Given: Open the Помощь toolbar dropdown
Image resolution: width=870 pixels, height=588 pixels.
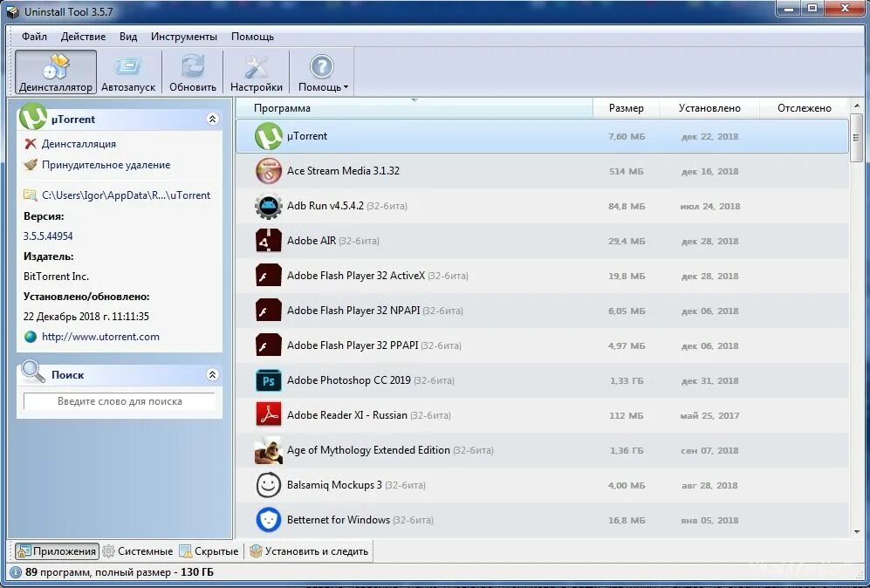Looking at the screenshot, I should [x=323, y=72].
